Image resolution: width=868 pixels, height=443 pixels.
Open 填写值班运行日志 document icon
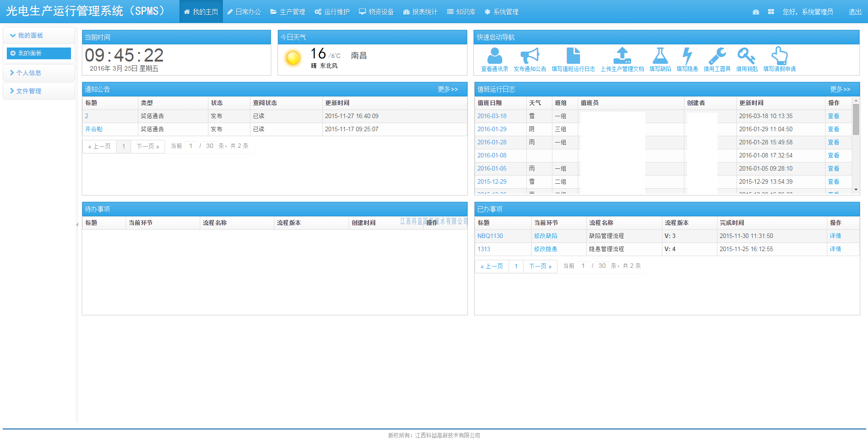pyautogui.click(x=573, y=56)
